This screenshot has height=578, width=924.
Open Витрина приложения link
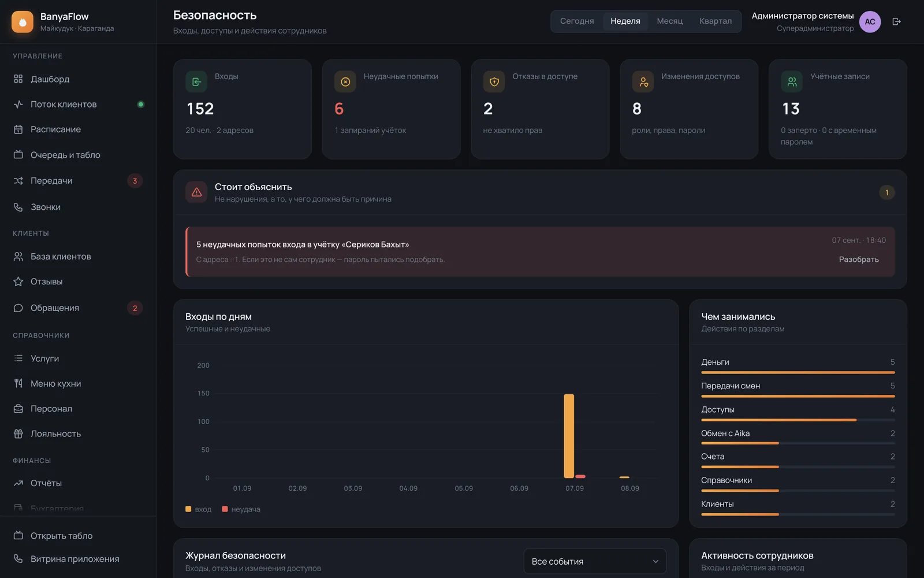78,559
